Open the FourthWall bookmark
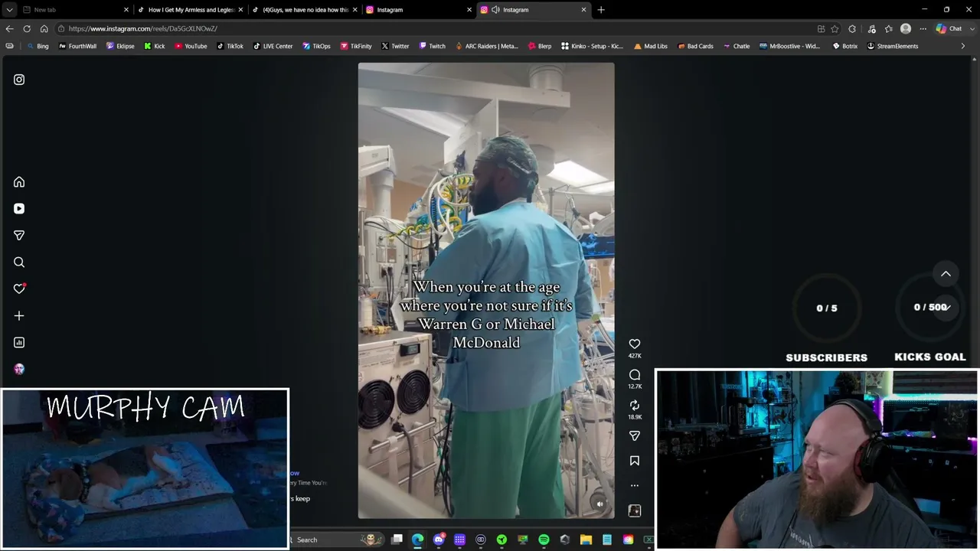 [77, 46]
